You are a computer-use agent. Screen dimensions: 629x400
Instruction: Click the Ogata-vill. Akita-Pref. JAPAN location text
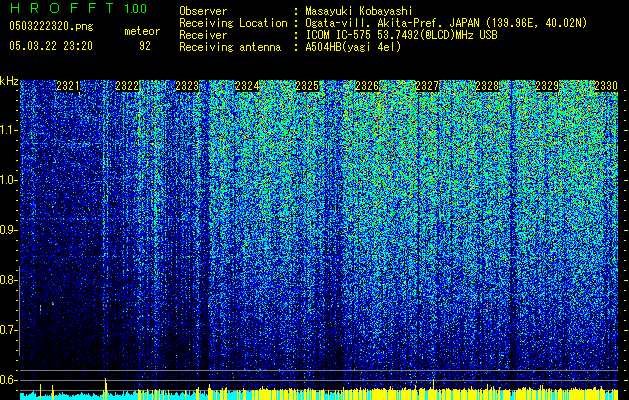pos(446,23)
